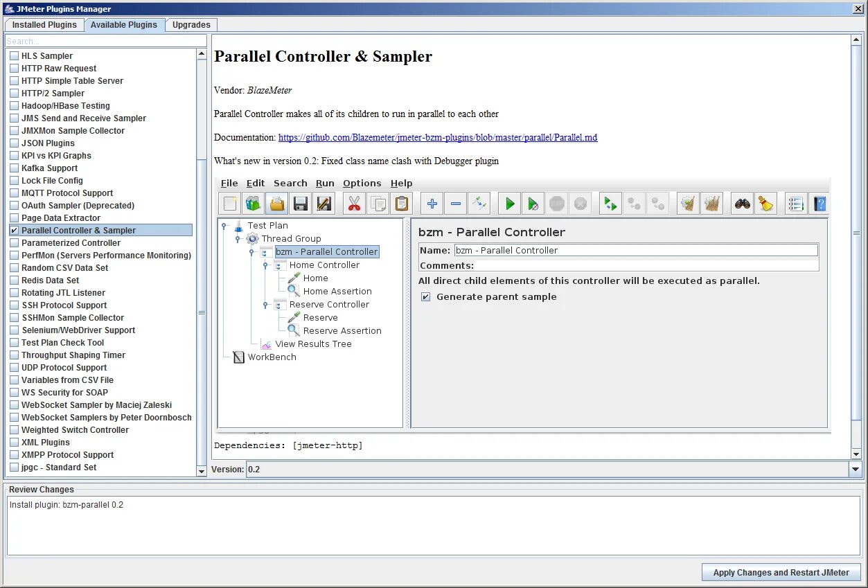Click the blue minus Collapse All icon
Image resolution: width=868 pixels, height=588 pixels.
coord(456,204)
